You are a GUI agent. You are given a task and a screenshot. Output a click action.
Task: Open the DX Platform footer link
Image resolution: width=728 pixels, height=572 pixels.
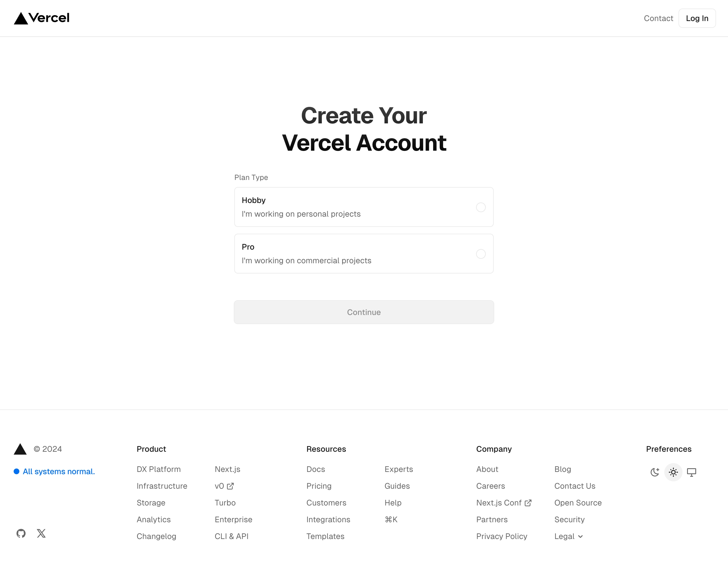(158, 469)
